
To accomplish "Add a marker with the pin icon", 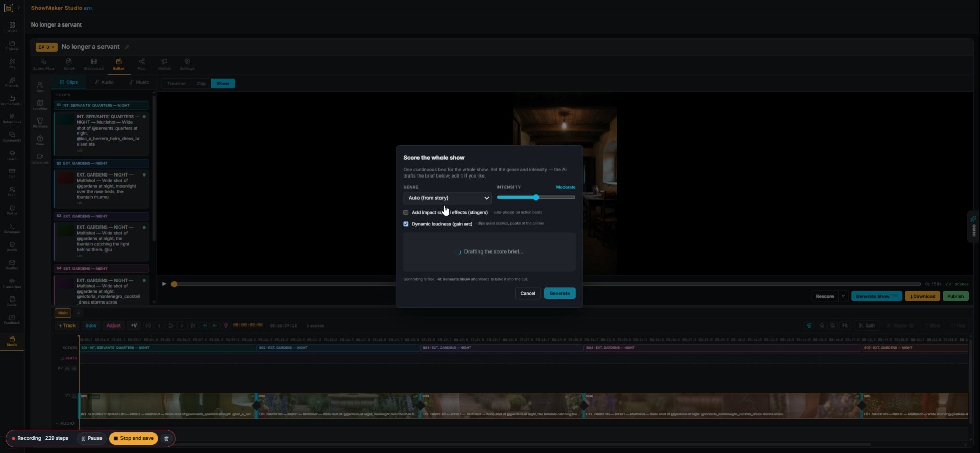I will click(226, 325).
